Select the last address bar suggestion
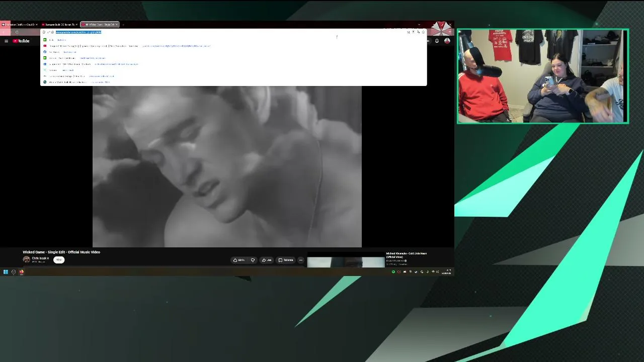Image resolution: width=644 pixels, height=362 pixels. click(233, 82)
